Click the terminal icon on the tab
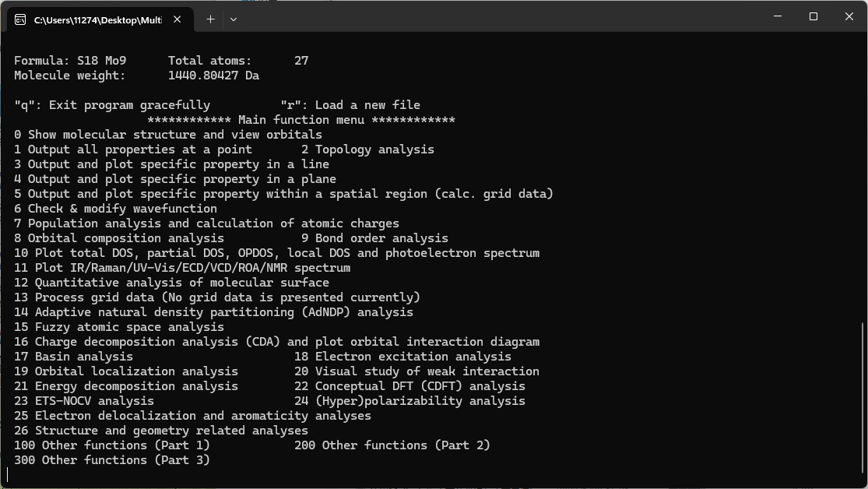868x489 pixels. point(20,19)
